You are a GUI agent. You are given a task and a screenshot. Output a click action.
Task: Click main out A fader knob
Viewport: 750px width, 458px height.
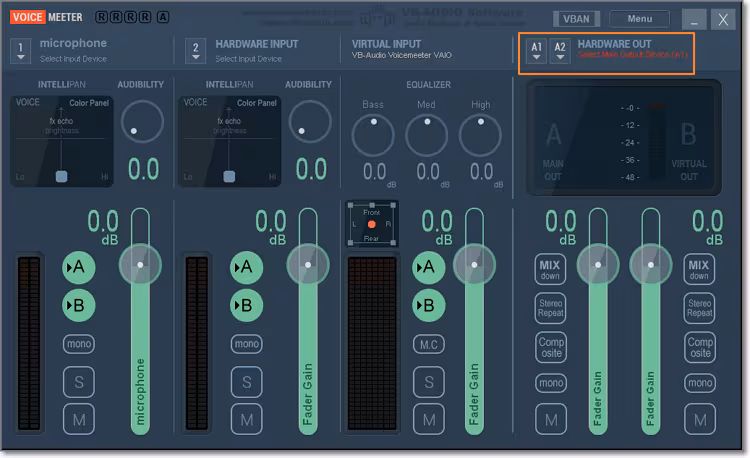598,265
